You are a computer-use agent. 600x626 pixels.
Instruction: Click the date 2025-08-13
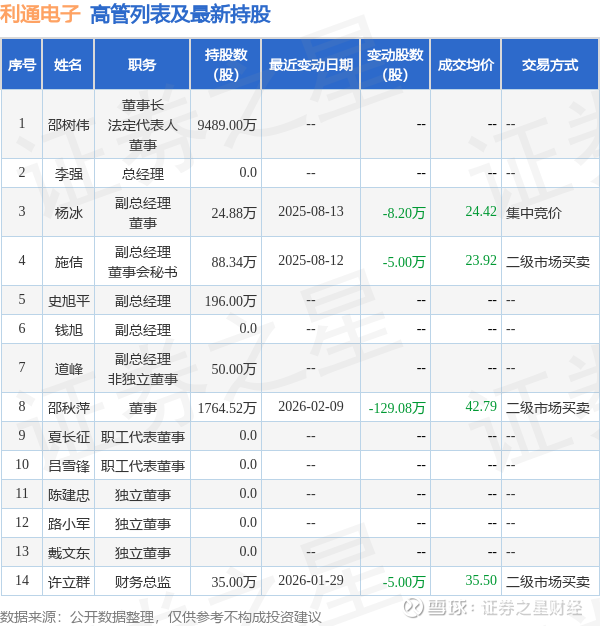[311, 211]
